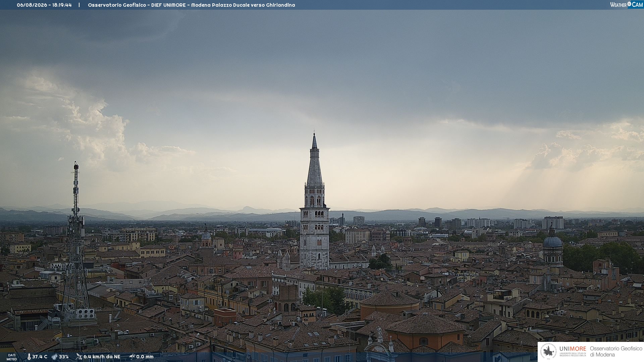
Task: Click the 33% humidity value
Action: (x=64, y=357)
